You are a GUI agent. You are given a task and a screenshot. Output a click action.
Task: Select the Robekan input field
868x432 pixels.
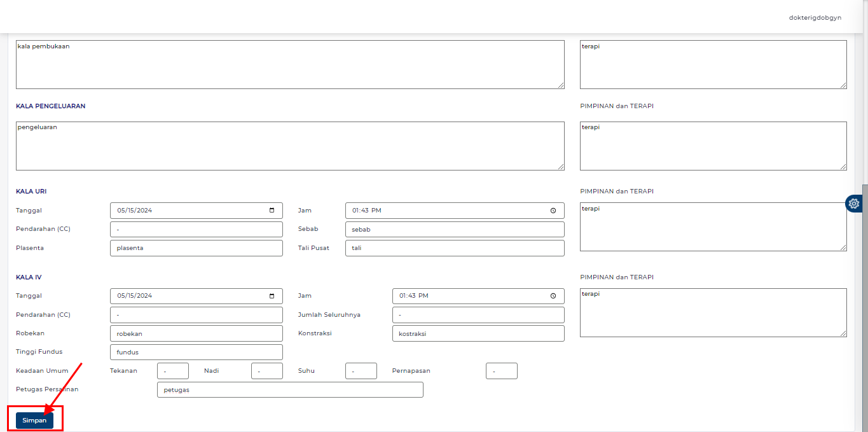[196, 333]
